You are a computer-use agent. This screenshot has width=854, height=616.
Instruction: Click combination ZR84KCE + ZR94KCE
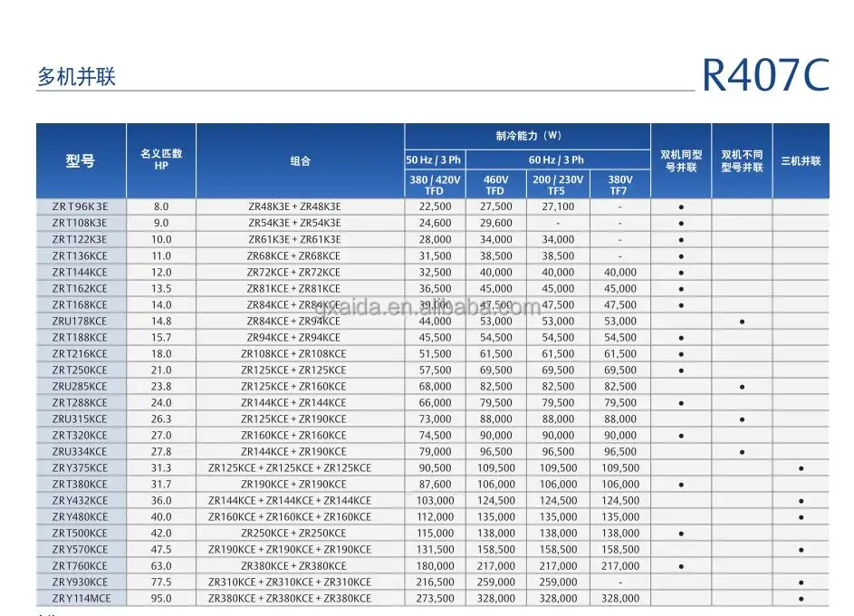[293, 321]
